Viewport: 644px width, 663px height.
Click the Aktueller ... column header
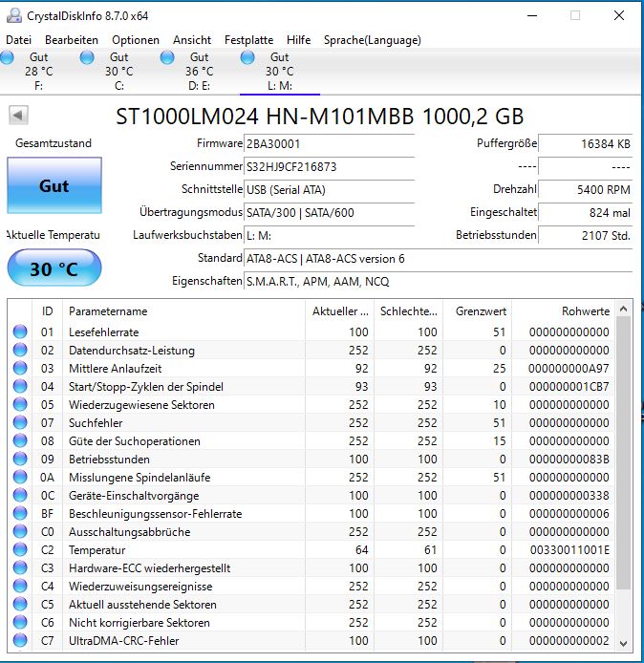pos(339,311)
